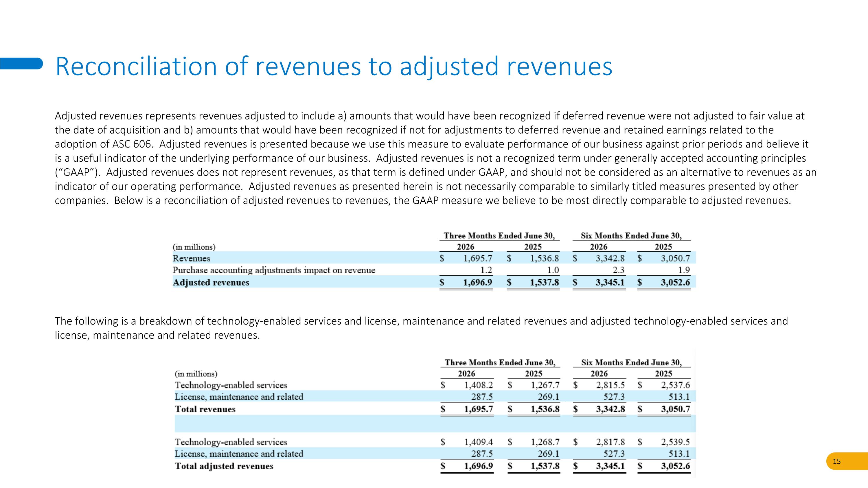Click the 'Total adjusted revenues' row label
Image resolution: width=868 pixels, height=488 pixels.
[x=224, y=466]
